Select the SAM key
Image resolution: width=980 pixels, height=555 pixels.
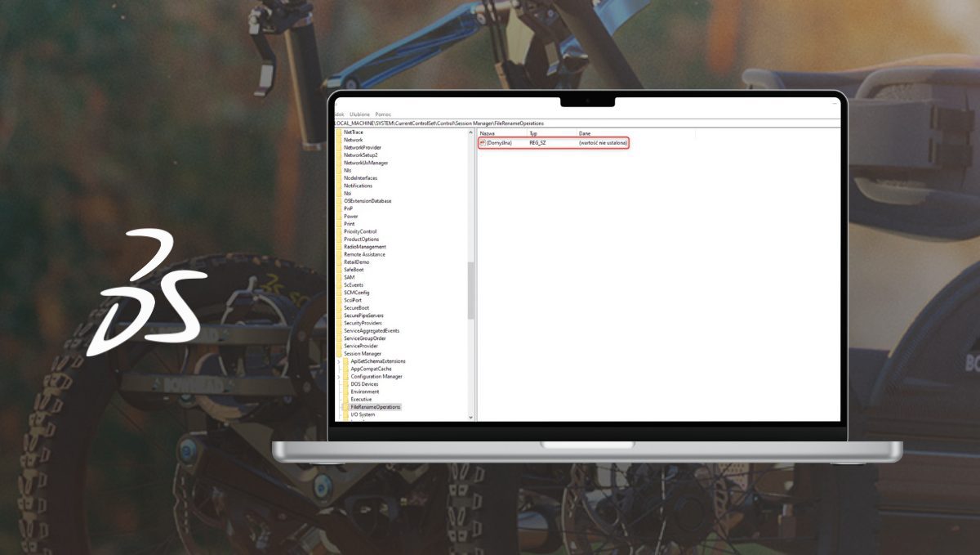coord(350,277)
